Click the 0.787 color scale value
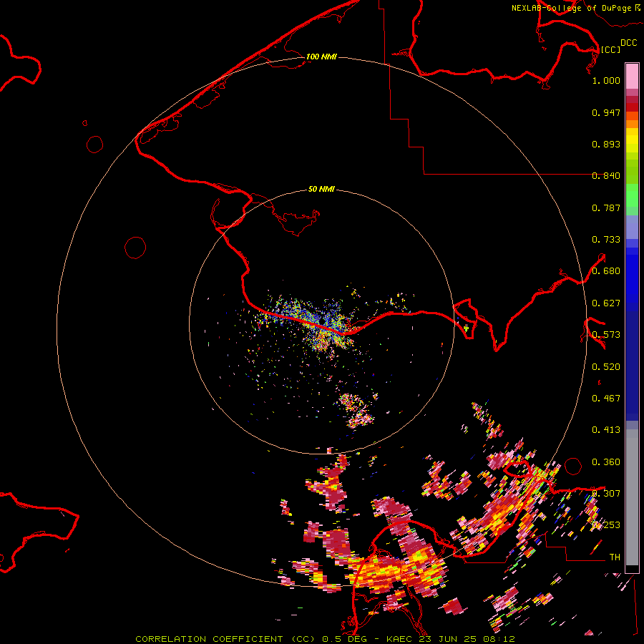The width and height of the screenshot is (644, 644). (606, 208)
